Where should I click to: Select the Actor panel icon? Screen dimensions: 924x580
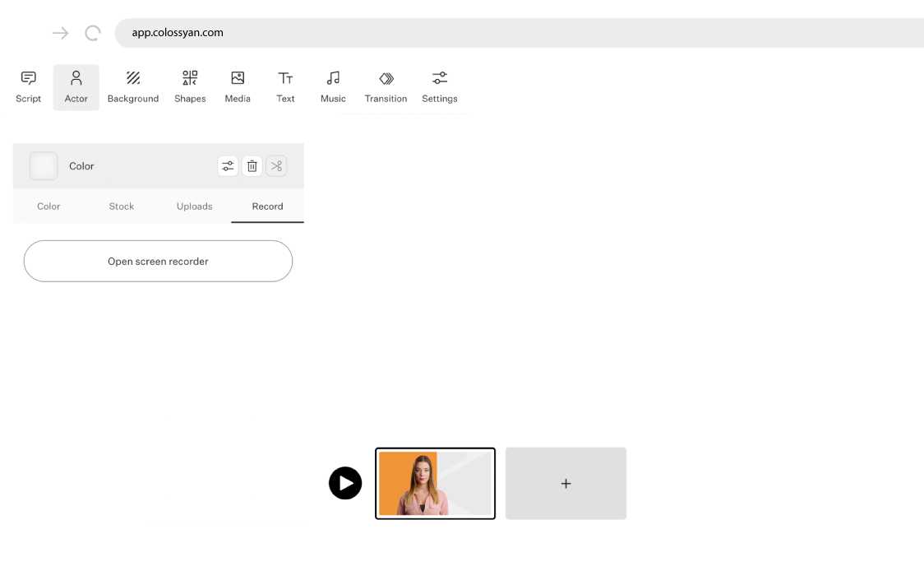76,86
